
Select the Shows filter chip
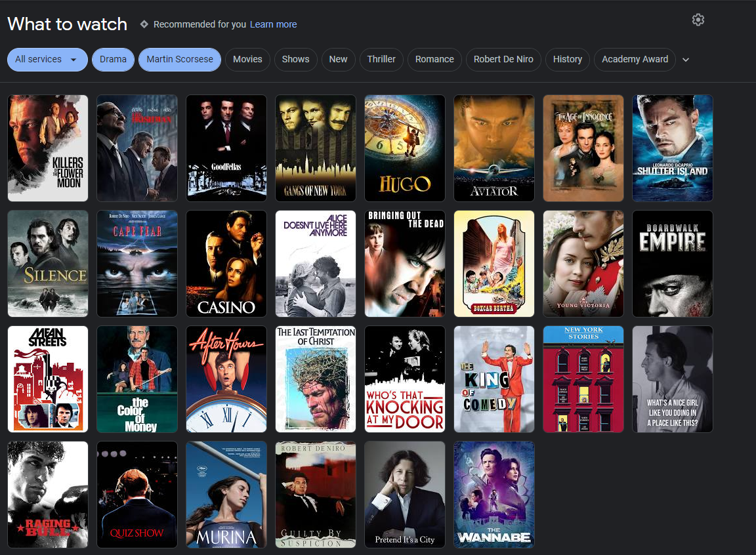pos(295,59)
